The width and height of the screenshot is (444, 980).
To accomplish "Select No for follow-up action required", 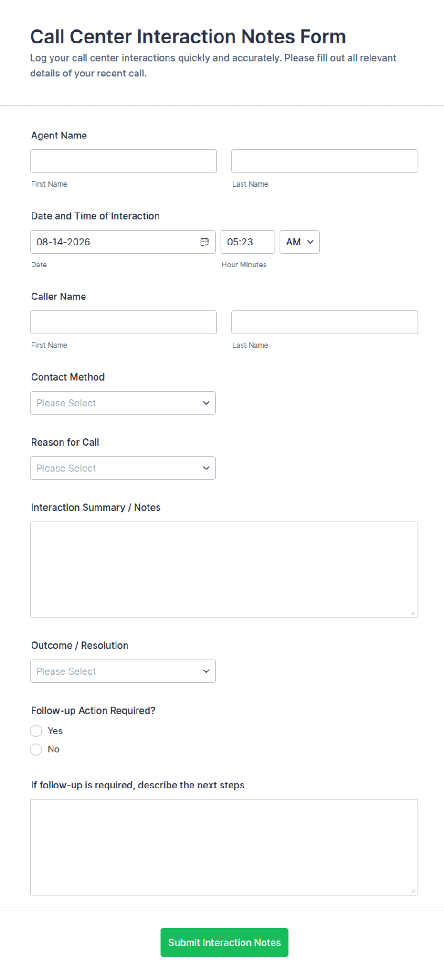I will 36,749.
